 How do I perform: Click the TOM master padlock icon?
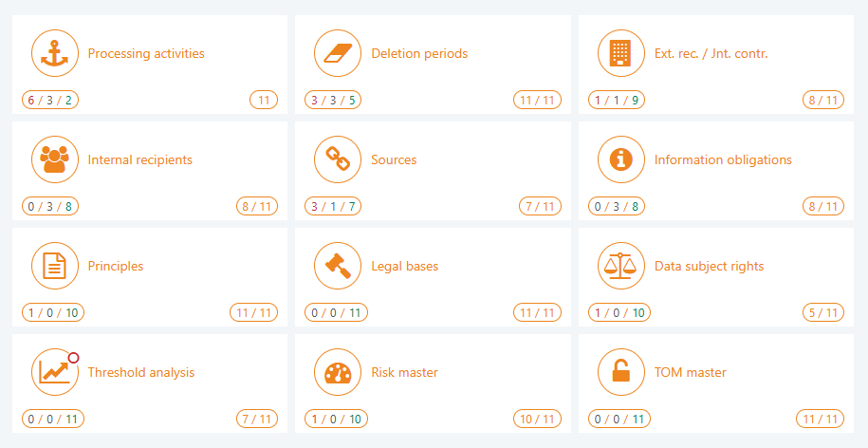[621, 372]
